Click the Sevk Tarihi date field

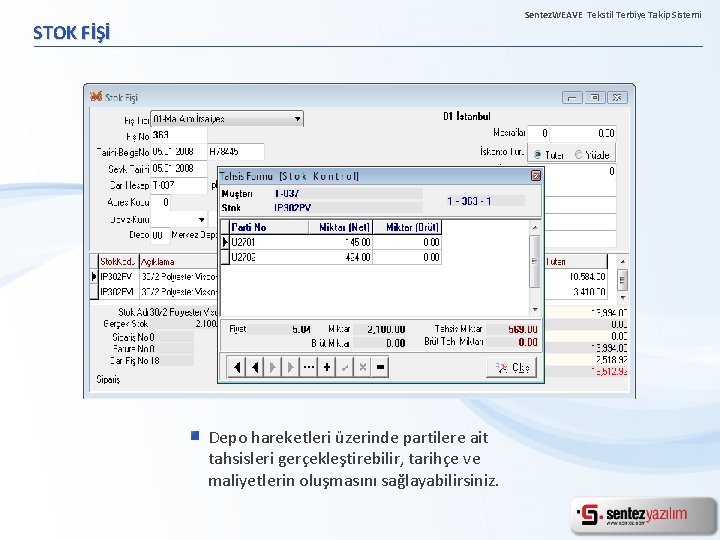179,169
